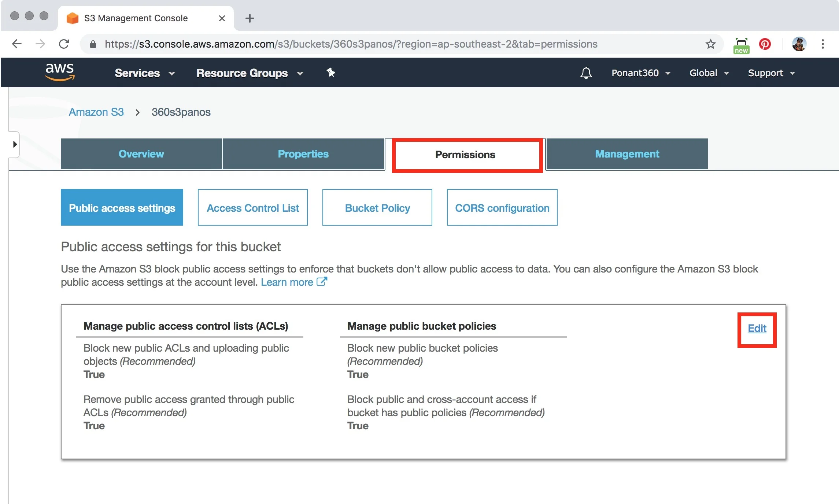Open the Chrome profile avatar
The height and width of the screenshot is (504, 839).
[799, 44]
